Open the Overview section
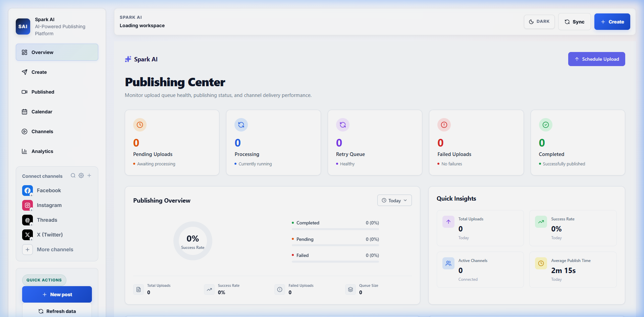644x317 pixels. (57, 52)
